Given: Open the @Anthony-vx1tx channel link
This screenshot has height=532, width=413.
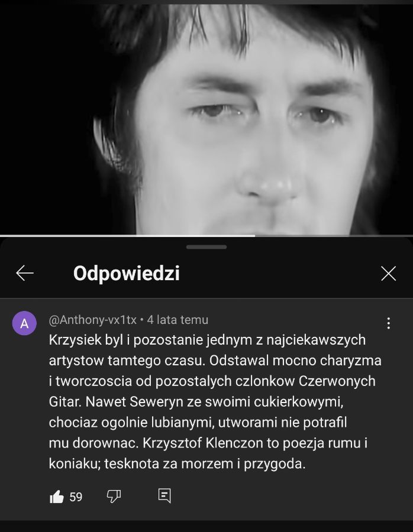Looking at the screenshot, I should (x=93, y=320).
